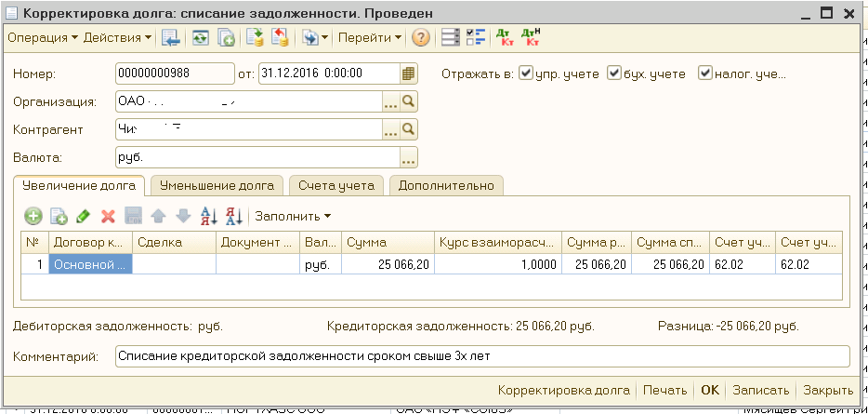
Task: Click the pencil edit row icon
Action: click(x=83, y=216)
